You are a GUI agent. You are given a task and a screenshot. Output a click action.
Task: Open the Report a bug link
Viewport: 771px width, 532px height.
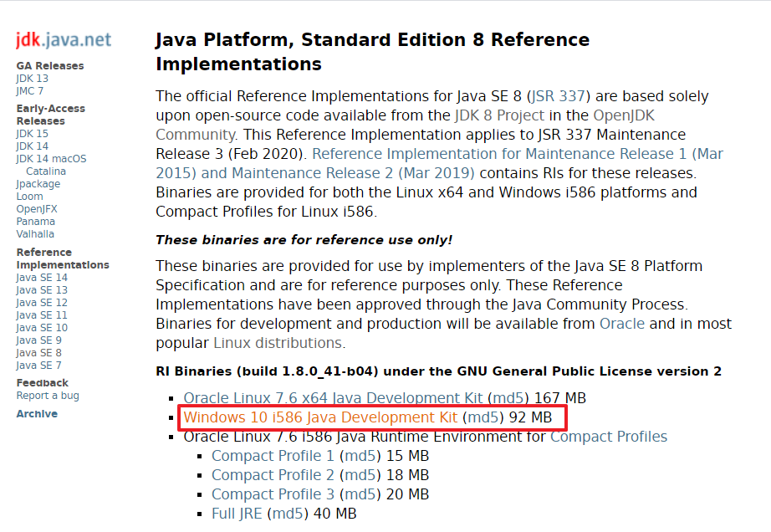point(48,396)
